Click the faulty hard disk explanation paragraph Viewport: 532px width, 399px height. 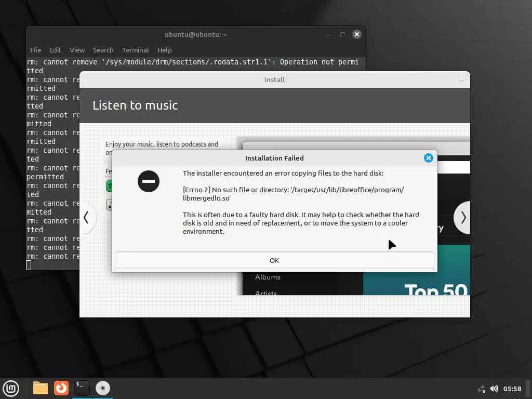pyautogui.click(x=301, y=223)
